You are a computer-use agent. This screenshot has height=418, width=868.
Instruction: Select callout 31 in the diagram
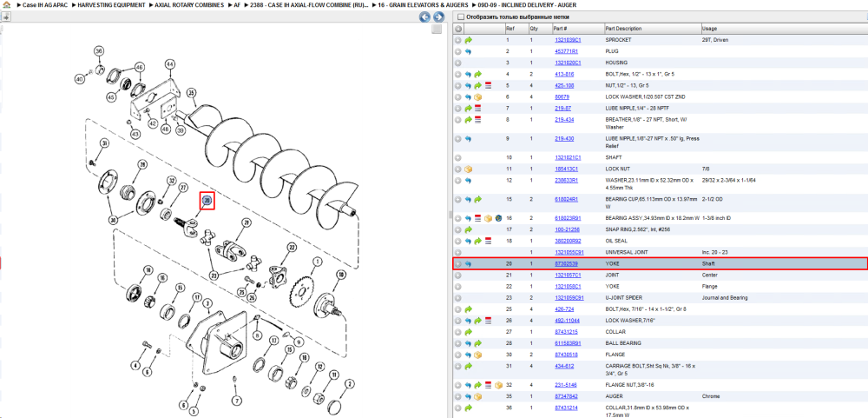point(104,143)
